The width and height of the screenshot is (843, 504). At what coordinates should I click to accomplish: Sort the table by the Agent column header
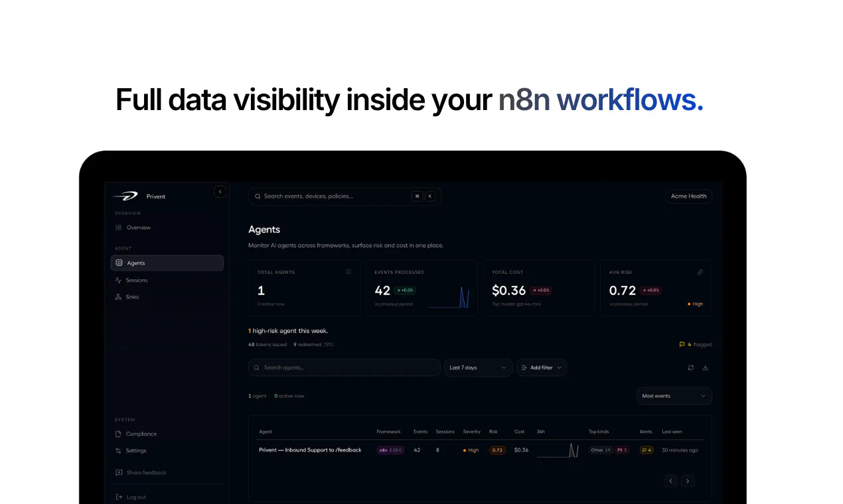266,432
